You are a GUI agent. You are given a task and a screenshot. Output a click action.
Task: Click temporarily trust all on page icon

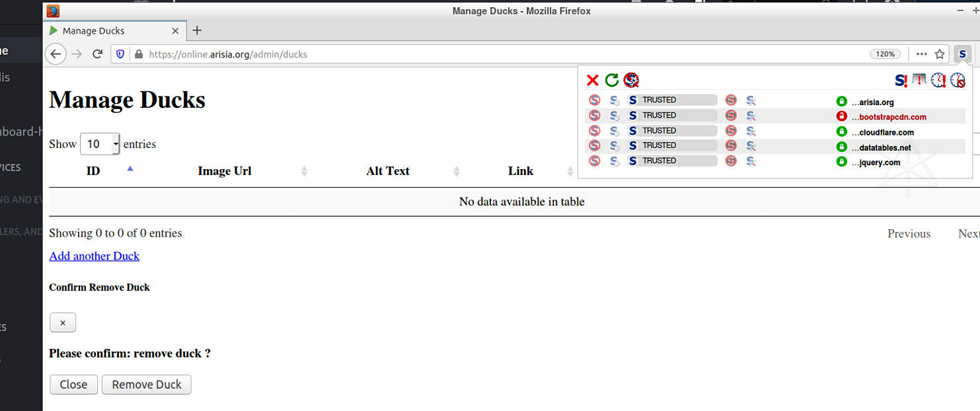[x=938, y=81]
